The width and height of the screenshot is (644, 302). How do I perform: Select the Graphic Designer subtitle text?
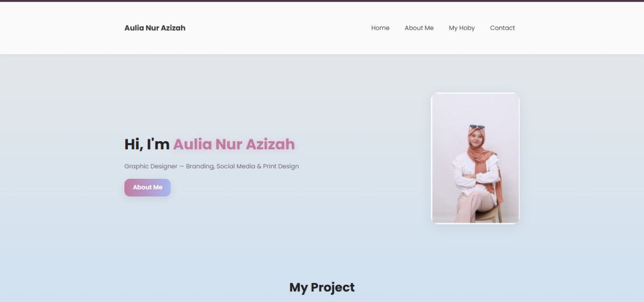(211, 166)
